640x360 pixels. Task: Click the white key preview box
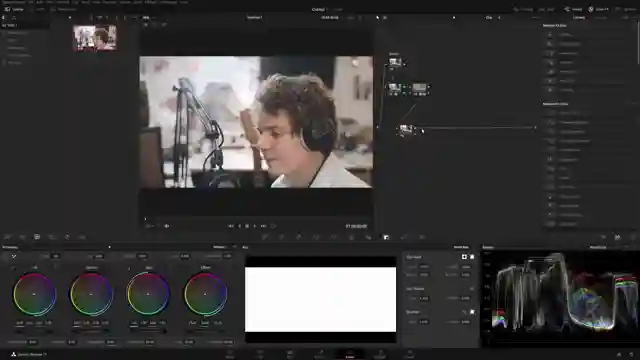click(320, 299)
